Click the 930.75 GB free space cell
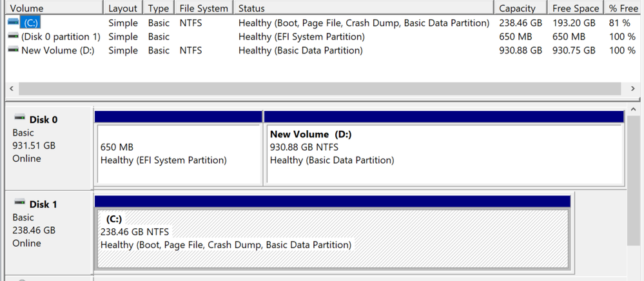This screenshot has width=644, height=281. [x=574, y=50]
